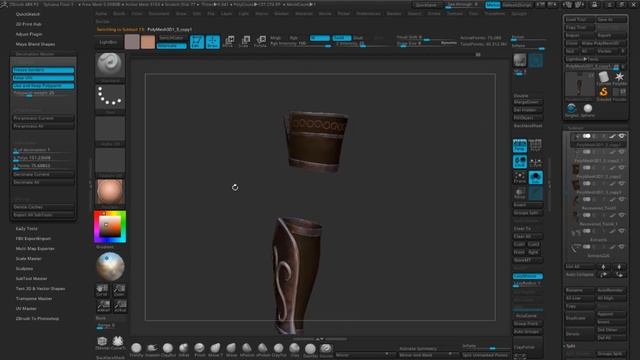Image resolution: width=640 pixels, height=360 pixels.
Task: Open the Preferences menu
Action: [369, 13]
